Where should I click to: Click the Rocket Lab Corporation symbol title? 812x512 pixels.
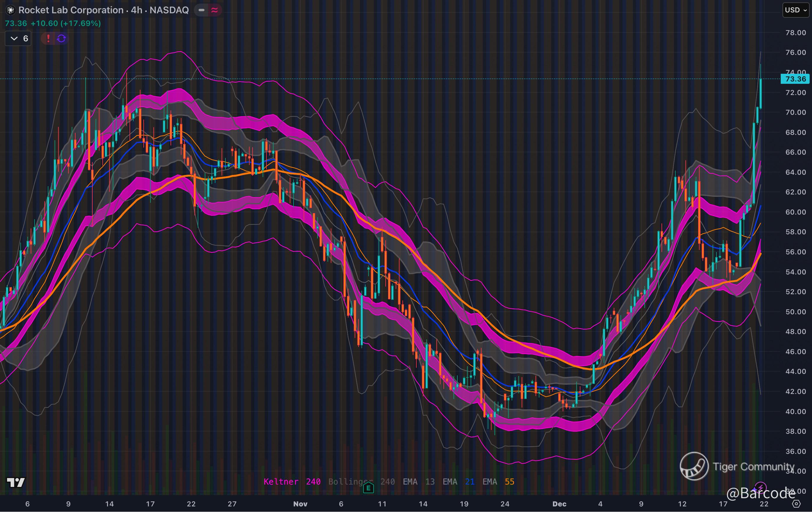pyautogui.click(x=71, y=10)
